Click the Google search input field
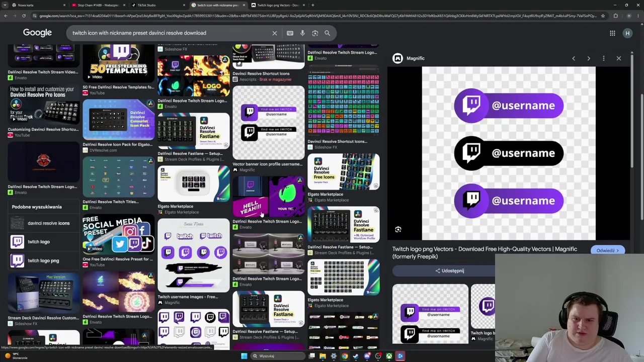 pos(169,33)
